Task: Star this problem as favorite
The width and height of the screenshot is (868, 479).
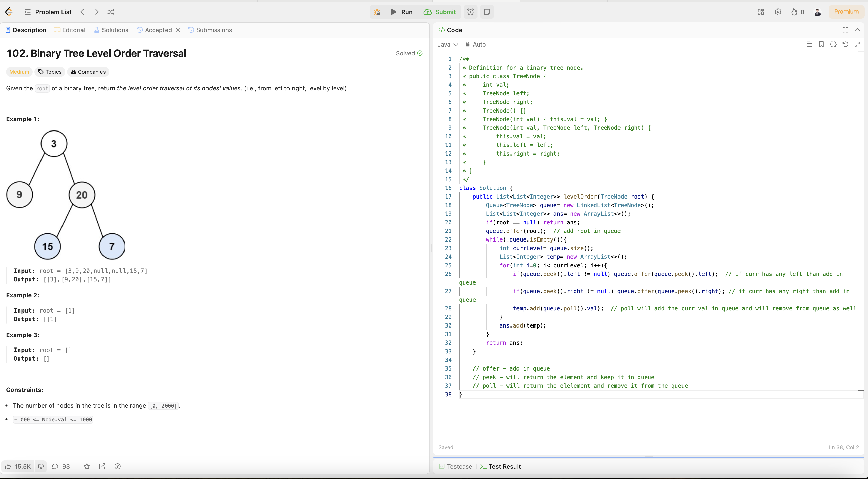Action: click(87, 466)
